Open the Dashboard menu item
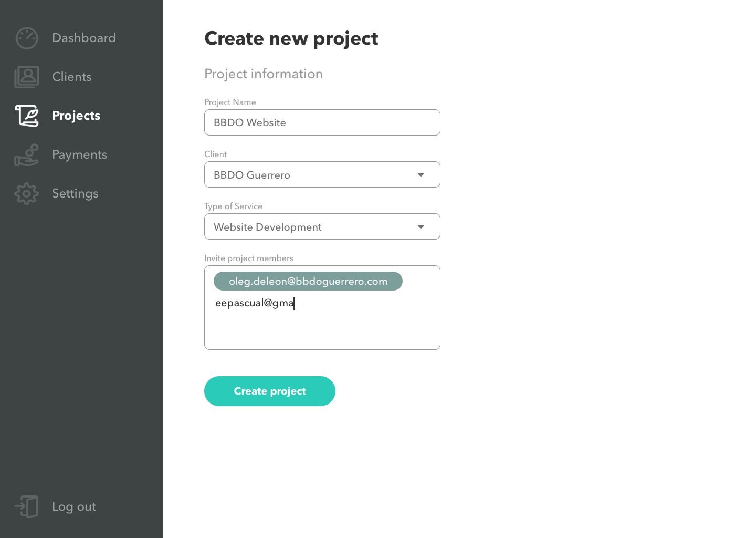The width and height of the screenshot is (756, 538). (84, 38)
